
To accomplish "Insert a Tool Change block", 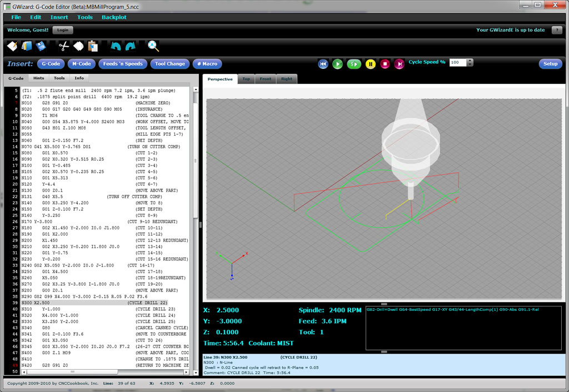I will coord(169,64).
